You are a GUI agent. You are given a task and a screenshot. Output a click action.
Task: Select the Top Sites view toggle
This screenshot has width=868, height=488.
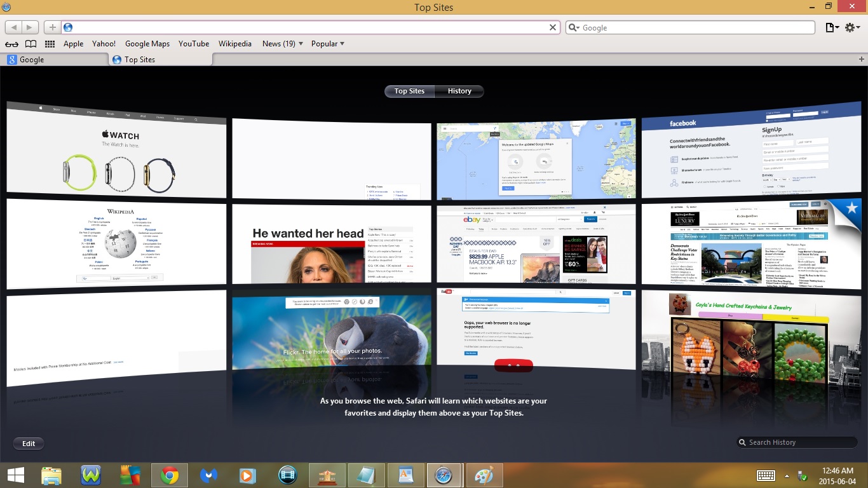pyautogui.click(x=409, y=91)
